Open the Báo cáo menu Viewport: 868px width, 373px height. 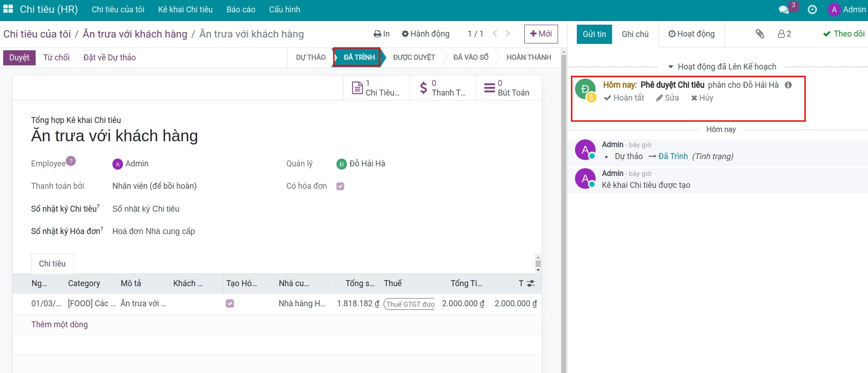241,10
